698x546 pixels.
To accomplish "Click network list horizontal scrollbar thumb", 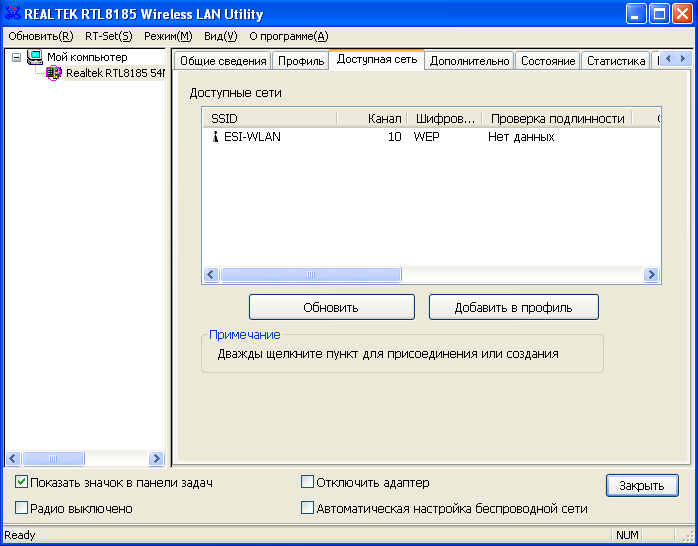I will point(311,275).
